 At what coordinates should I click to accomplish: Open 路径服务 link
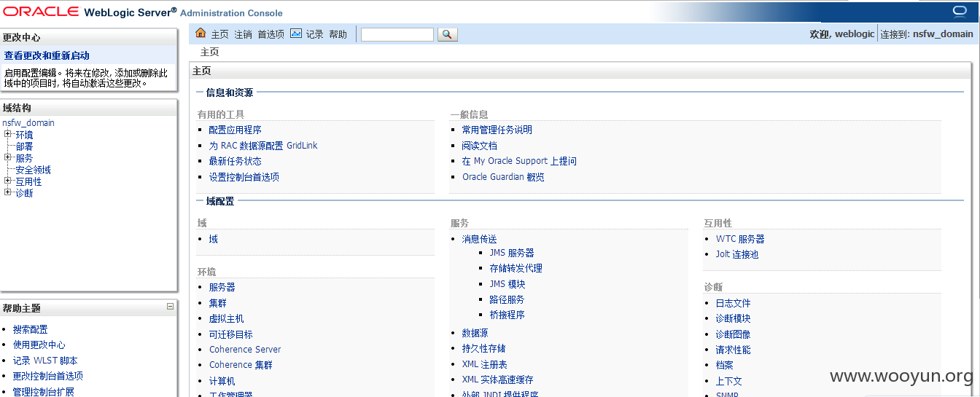click(507, 299)
